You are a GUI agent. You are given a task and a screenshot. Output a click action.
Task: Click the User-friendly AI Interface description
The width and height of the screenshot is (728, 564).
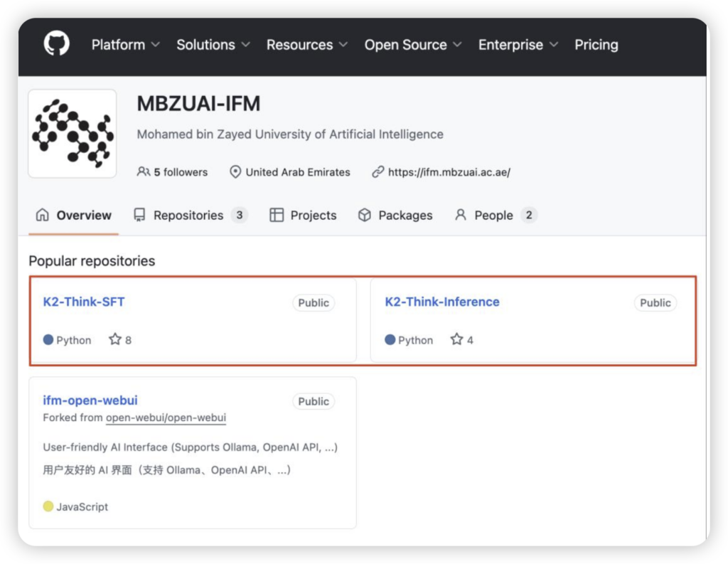191,447
